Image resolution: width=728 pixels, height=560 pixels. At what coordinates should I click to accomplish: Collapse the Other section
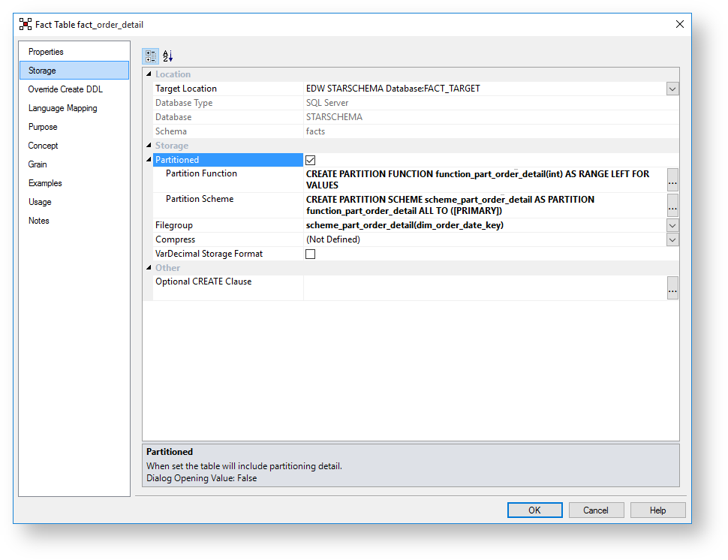[x=149, y=267]
